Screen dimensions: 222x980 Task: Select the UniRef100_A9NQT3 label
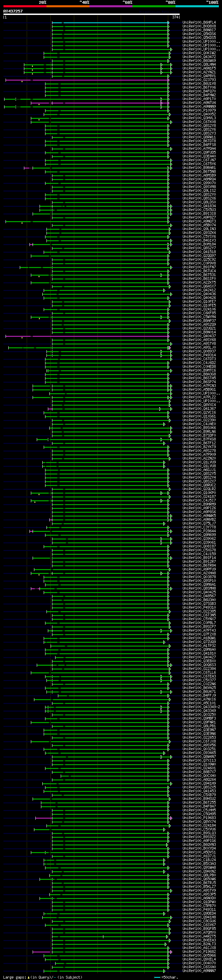[199, 221]
